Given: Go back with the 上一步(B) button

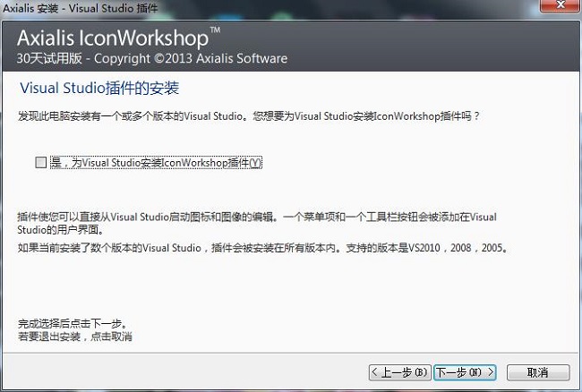Looking at the screenshot, I should tap(399, 371).
